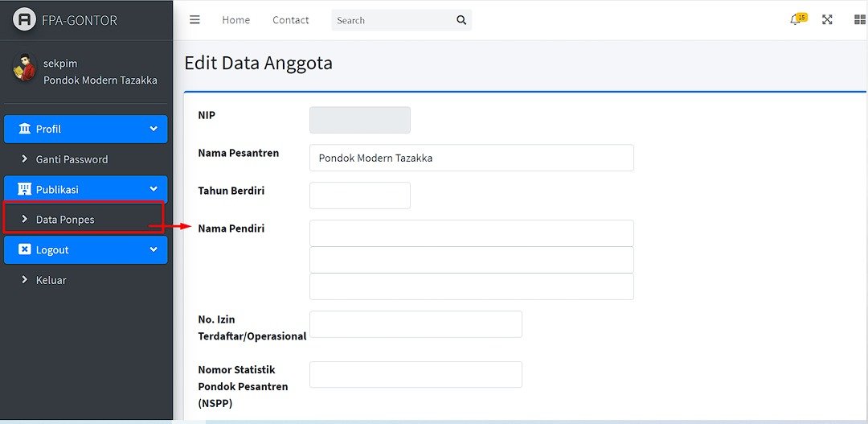Select Data Ponpes in sidebar

point(65,220)
